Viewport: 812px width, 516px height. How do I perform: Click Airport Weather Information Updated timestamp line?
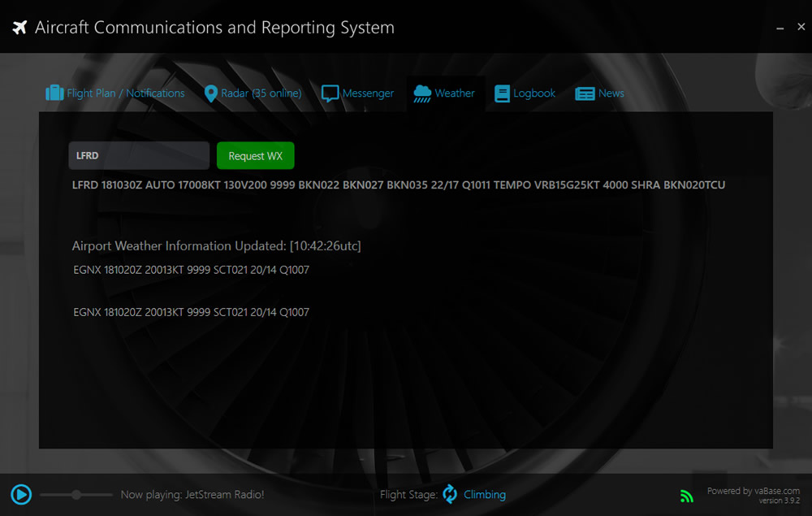(x=217, y=246)
